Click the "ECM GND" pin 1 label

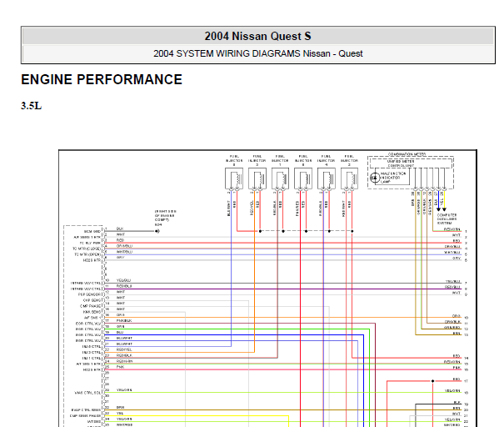[92, 231]
